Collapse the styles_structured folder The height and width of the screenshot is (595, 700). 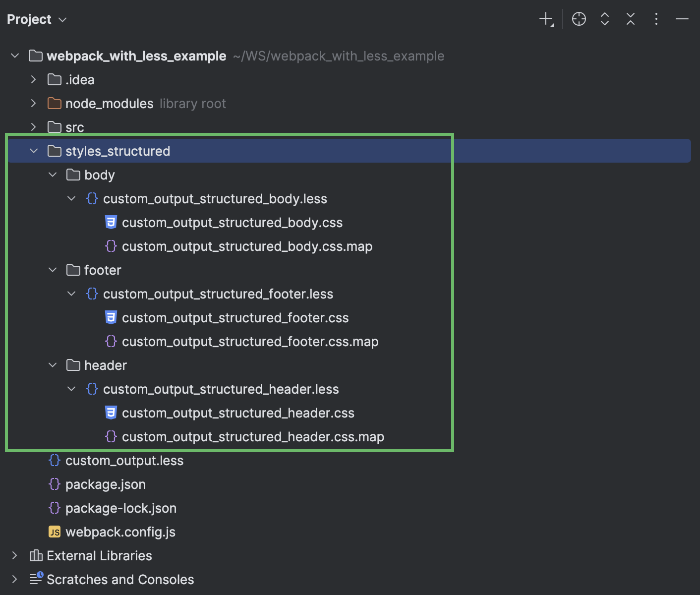tap(33, 151)
